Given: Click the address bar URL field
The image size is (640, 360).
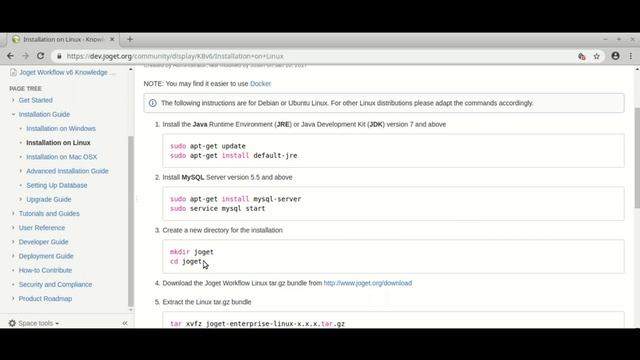Looking at the screenshot, I should 314,56.
